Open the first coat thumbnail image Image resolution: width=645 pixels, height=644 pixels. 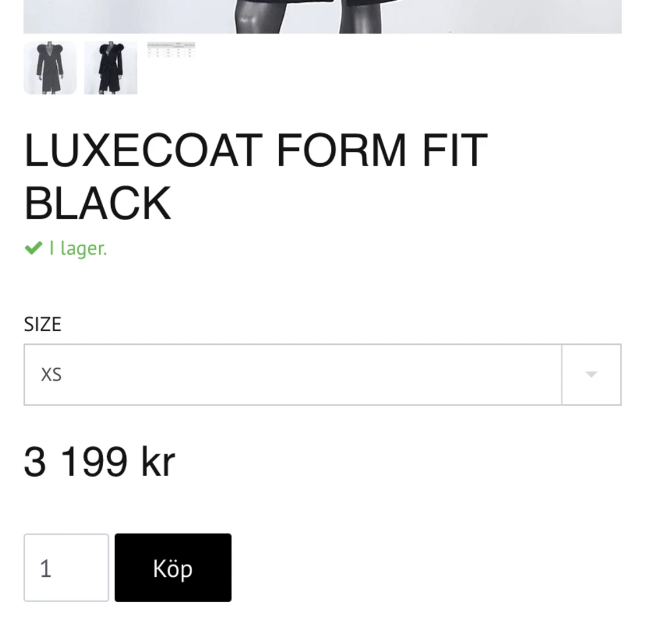(x=50, y=68)
